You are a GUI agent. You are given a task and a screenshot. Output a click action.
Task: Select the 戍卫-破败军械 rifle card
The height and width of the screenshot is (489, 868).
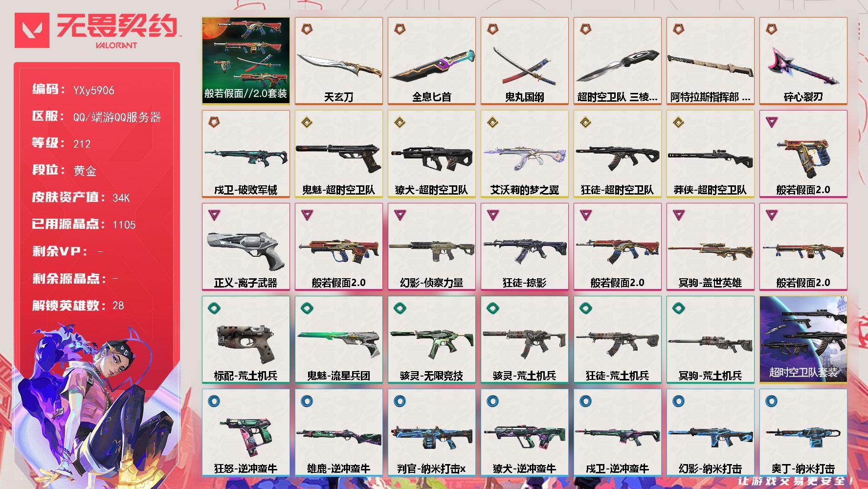(x=245, y=154)
